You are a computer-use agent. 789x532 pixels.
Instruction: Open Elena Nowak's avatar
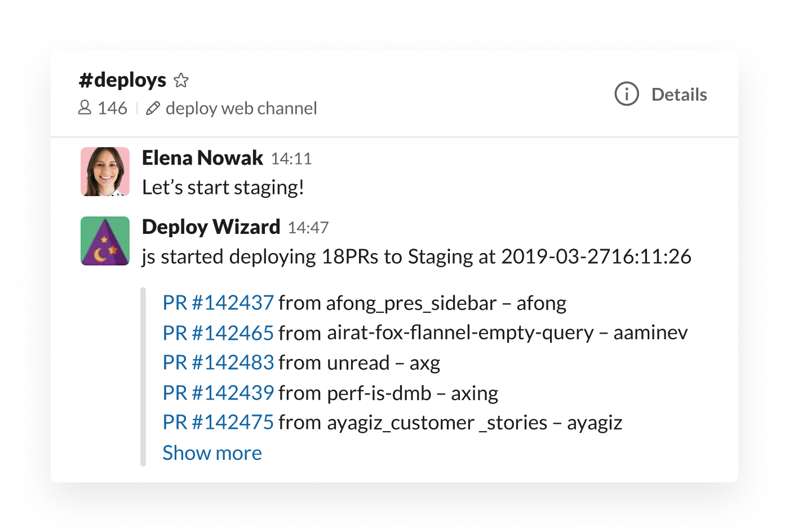pos(105,171)
